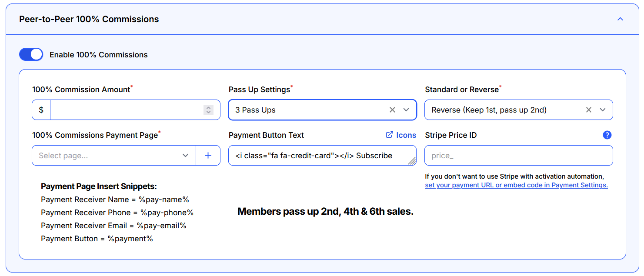Screen dimensions: 644x276
Task: Click the plus icon to add payment page
Action: [x=208, y=156]
